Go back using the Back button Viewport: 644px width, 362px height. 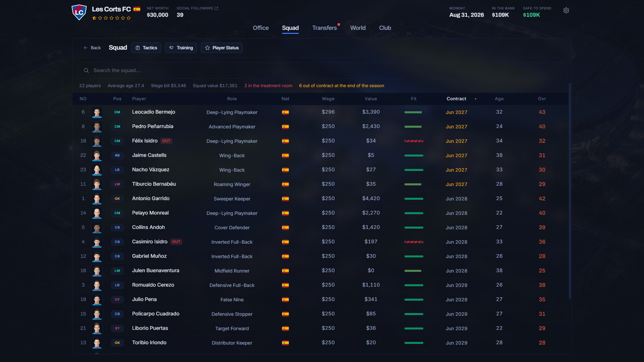click(92, 48)
